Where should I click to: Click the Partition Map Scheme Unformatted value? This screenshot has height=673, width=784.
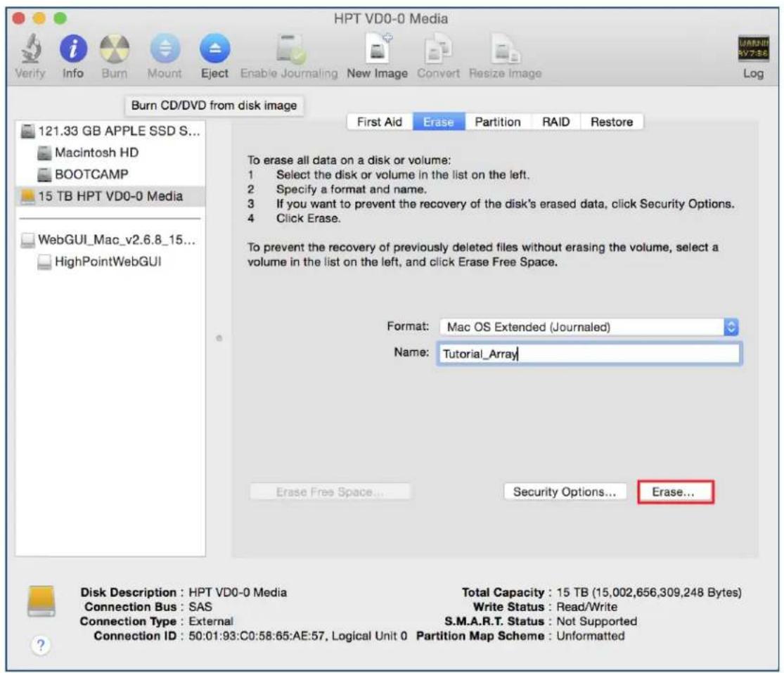591,636
